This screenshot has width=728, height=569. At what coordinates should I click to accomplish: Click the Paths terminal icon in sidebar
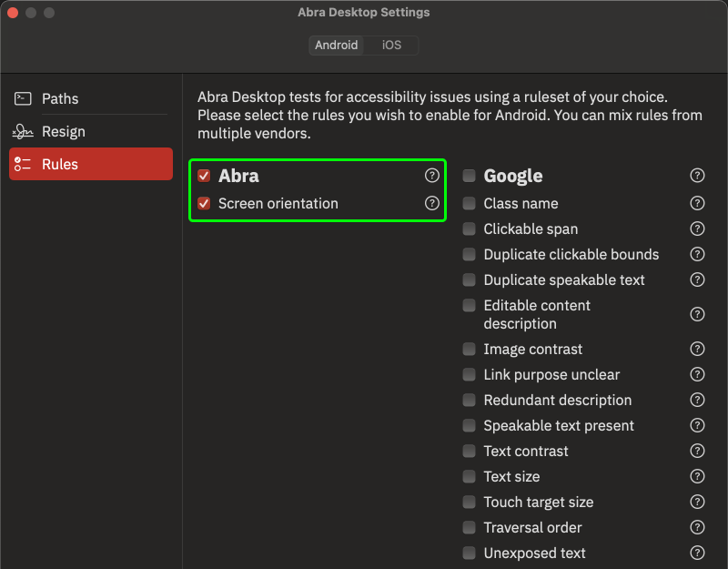(23, 98)
